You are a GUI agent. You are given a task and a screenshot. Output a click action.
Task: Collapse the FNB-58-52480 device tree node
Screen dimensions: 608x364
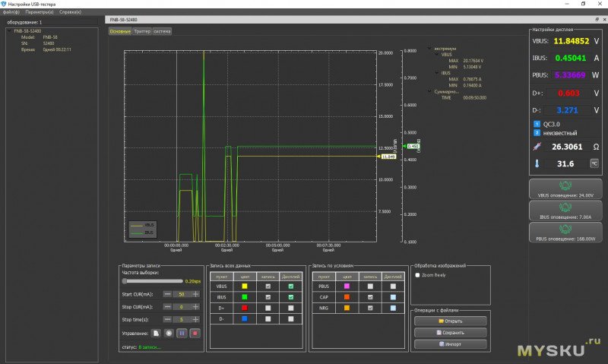pyautogui.click(x=8, y=30)
